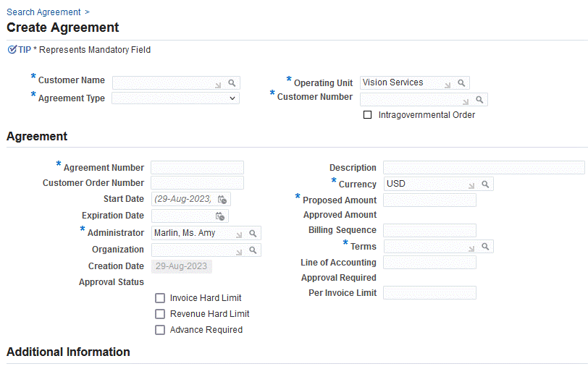Focus the Description text field

click(483, 168)
